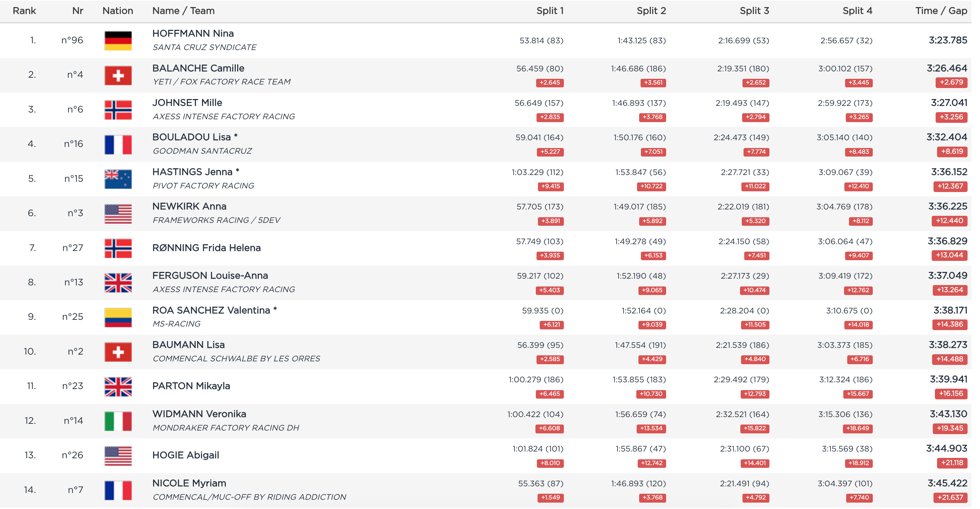Open MONDRAKER FACTORY RACING DH team
The width and height of the screenshot is (980, 509).
(x=225, y=428)
